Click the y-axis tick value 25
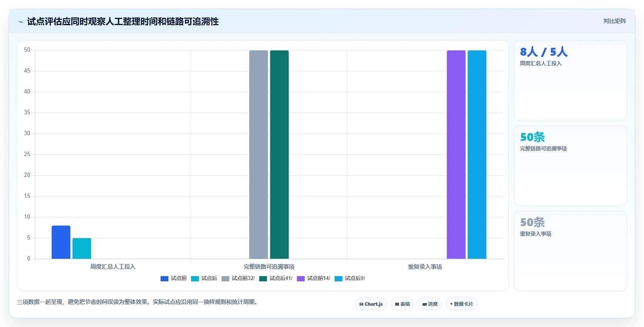The height and width of the screenshot is (327, 644). coord(27,154)
